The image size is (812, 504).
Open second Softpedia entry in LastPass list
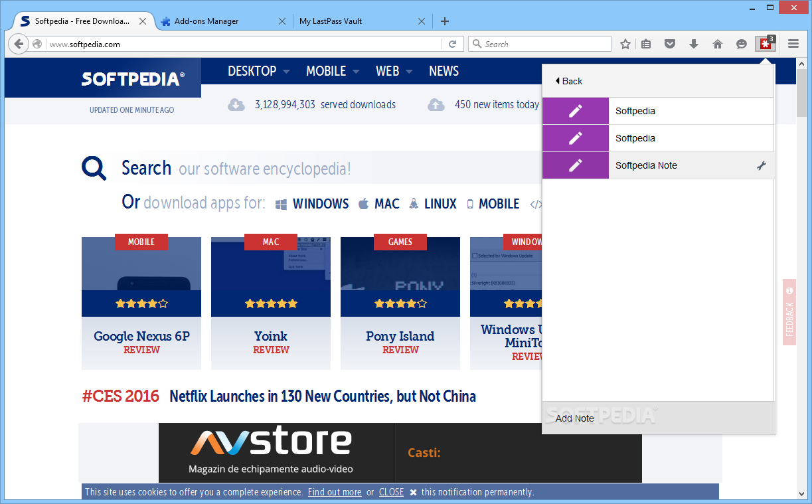tap(658, 138)
